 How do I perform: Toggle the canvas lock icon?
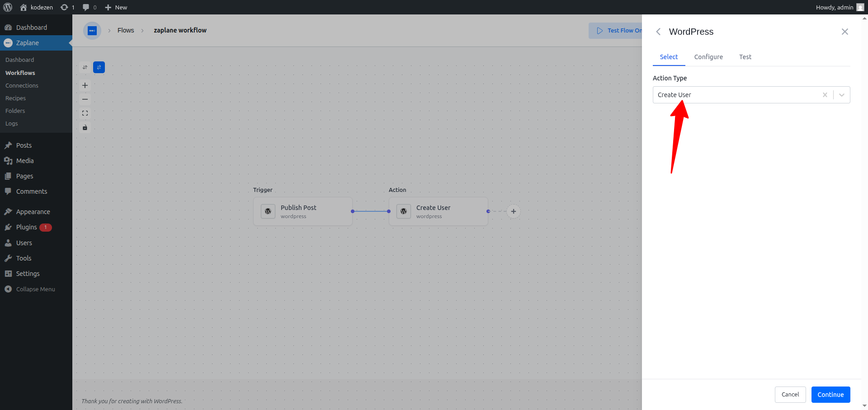point(85,127)
